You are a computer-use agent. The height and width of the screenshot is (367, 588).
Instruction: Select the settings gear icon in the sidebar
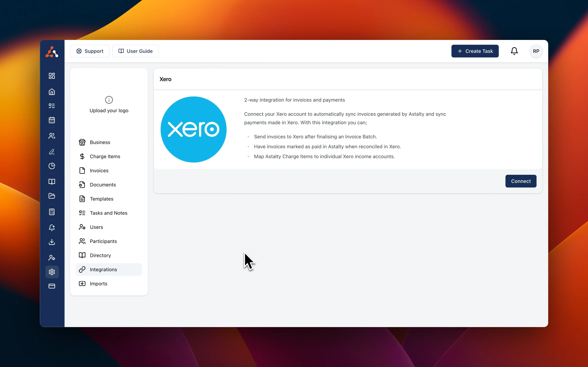coord(52,272)
